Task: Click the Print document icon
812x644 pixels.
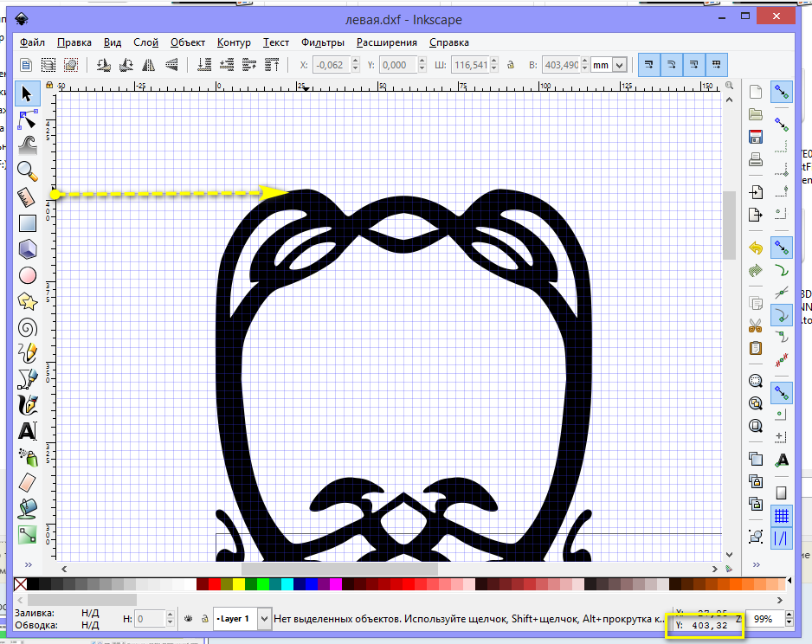Action: point(756,159)
